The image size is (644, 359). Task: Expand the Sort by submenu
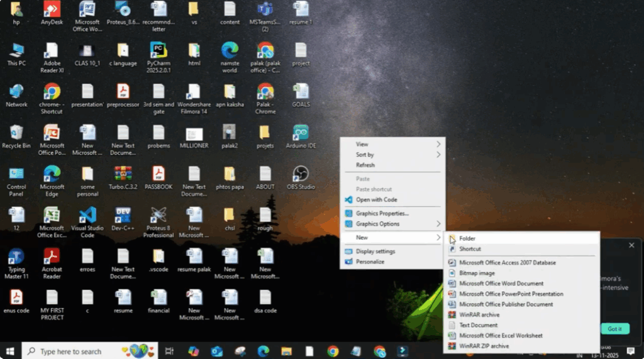pyautogui.click(x=392, y=155)
